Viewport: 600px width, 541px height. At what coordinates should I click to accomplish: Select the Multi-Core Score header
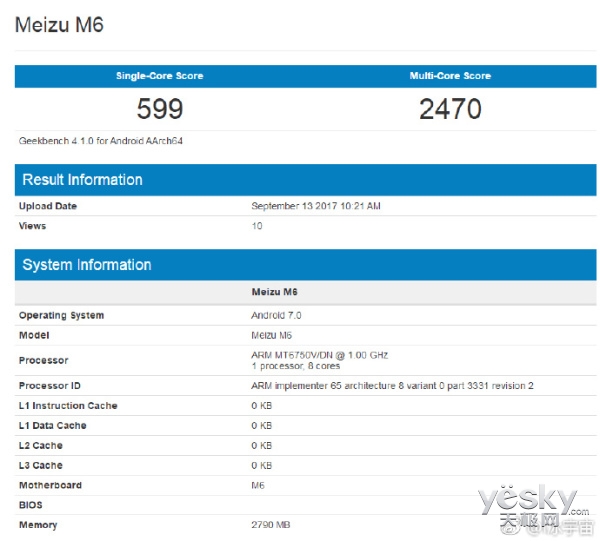point(450,76)
